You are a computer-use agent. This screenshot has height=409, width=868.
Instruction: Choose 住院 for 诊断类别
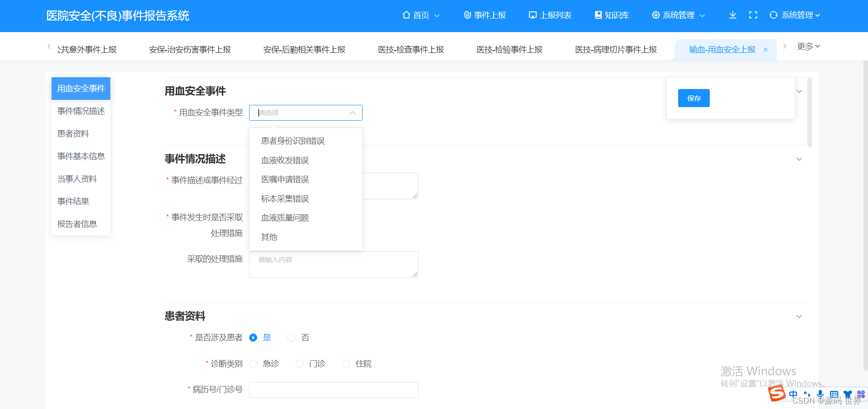tap(346, 364)
